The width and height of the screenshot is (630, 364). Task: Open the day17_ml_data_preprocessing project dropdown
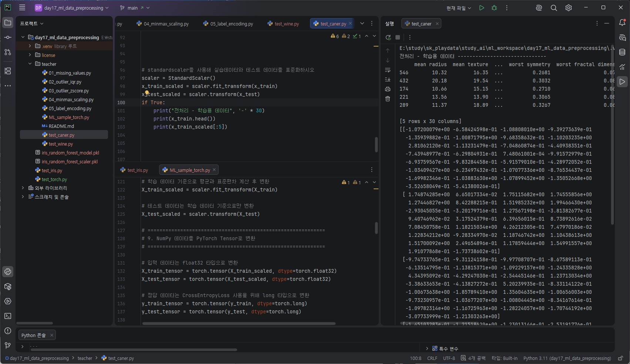pyautogui.click(x=72, y=8)
